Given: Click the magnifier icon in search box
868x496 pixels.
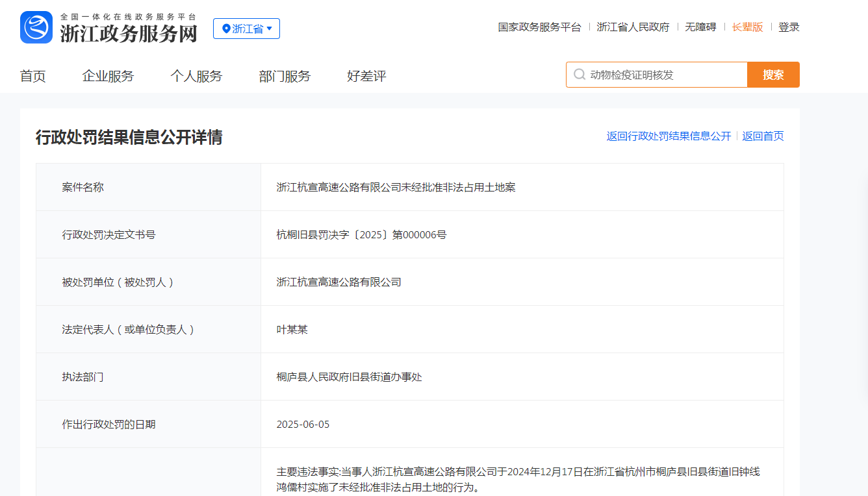Looking at the screenshot, I should tap(580, 75).
